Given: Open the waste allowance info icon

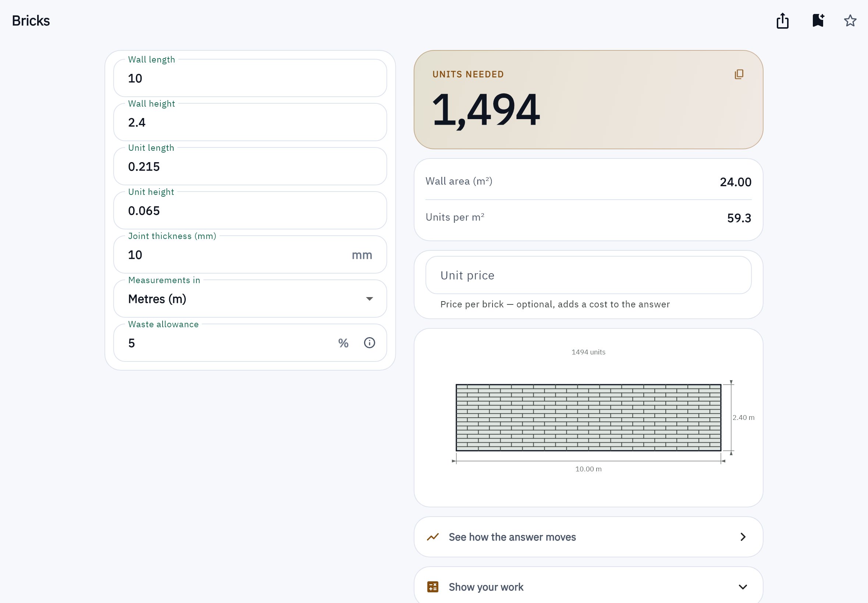Looking at the screenshot, I should pos(369,343).
